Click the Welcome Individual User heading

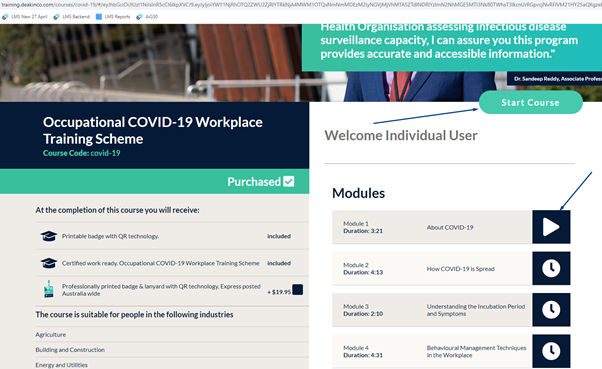[401, 135]
